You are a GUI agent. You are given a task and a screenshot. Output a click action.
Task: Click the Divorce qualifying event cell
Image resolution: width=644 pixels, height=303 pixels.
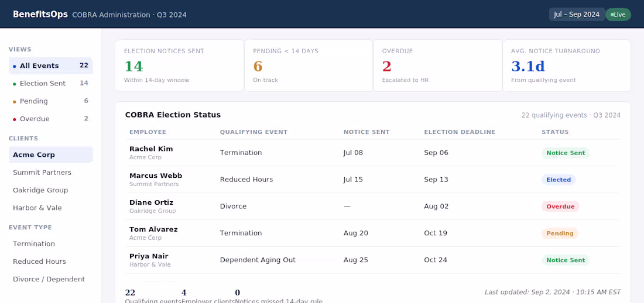coord(233,206)
